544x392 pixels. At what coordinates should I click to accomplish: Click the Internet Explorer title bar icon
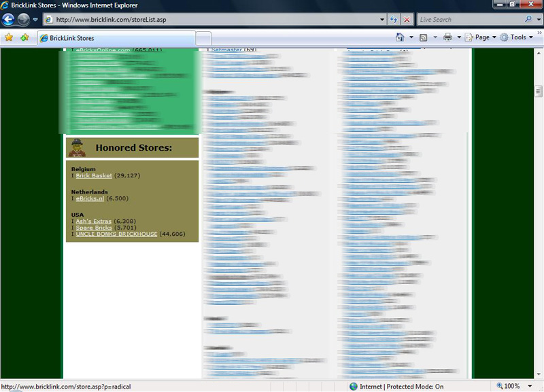click(x=5, y=5)
